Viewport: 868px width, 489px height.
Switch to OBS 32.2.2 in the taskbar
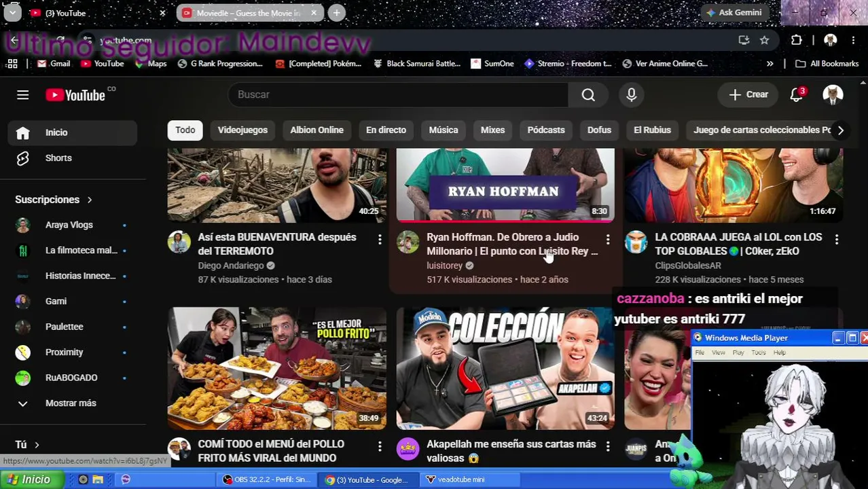266,479
